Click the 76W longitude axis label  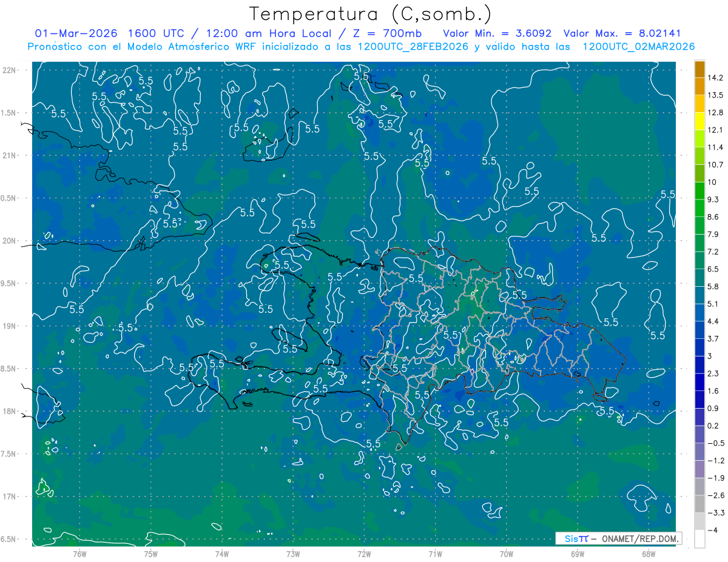pos(79,554)
